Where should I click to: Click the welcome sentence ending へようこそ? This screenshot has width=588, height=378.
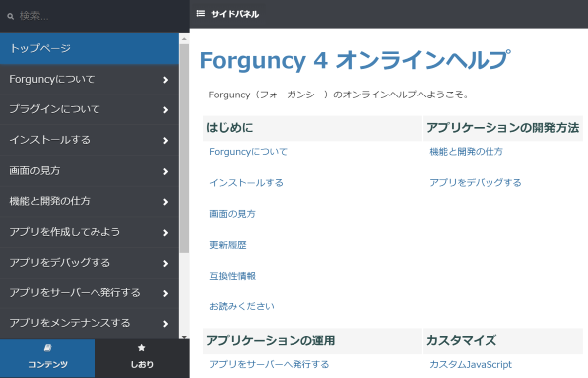click(338, 94)
